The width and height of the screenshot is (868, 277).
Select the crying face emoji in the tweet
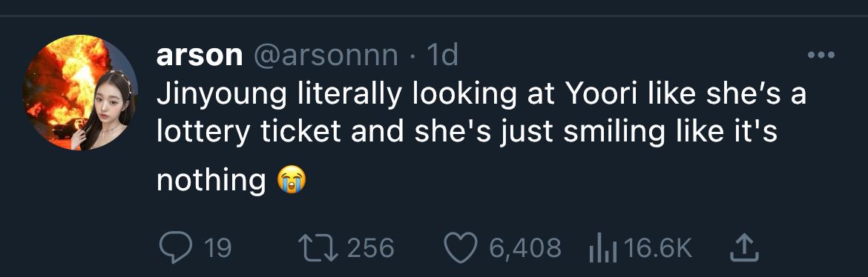coord(292,180)
